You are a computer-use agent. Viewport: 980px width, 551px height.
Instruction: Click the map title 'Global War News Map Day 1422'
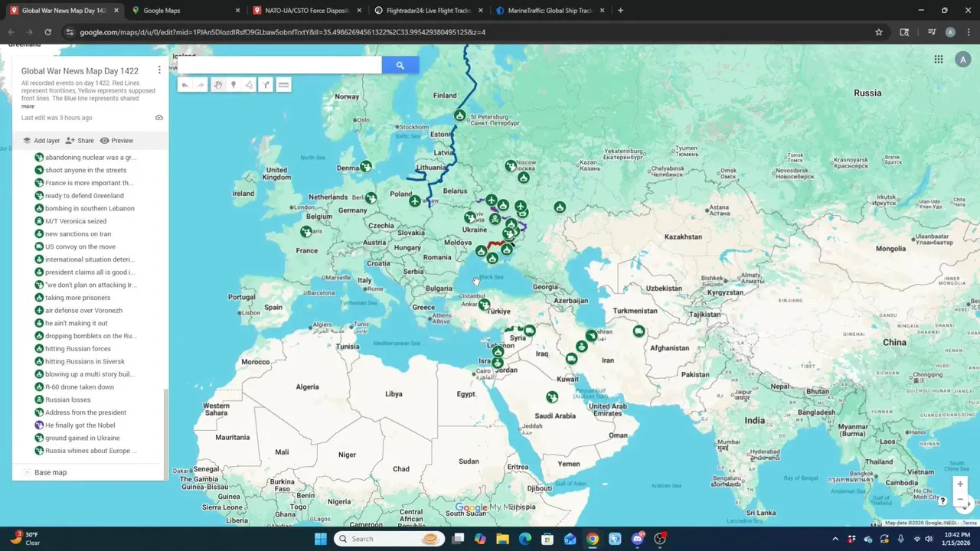[x=80, y=71]
